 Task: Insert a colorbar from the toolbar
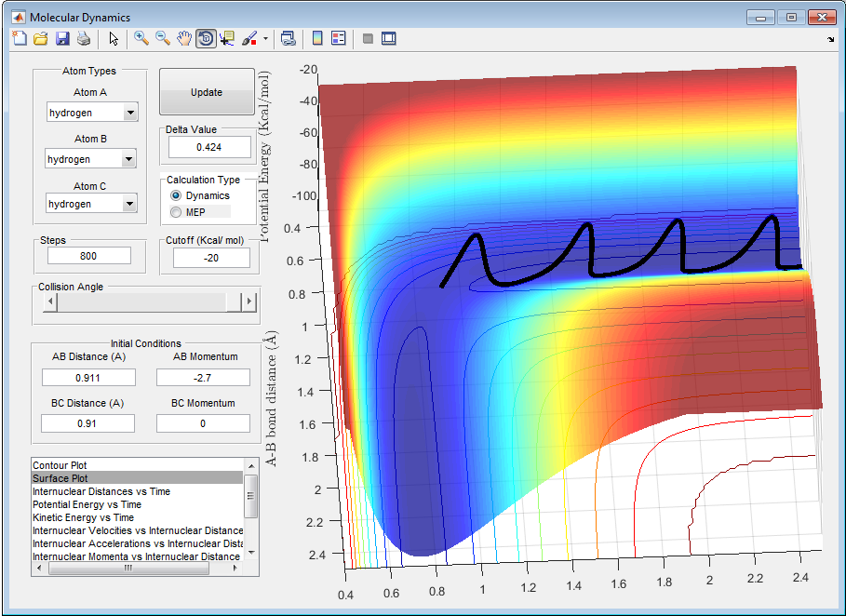pos(317,38)
